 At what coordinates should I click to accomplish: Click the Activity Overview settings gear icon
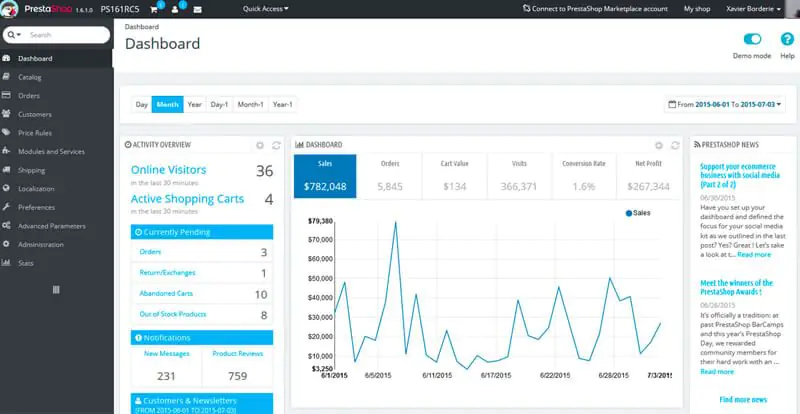(x=260, y=145)
